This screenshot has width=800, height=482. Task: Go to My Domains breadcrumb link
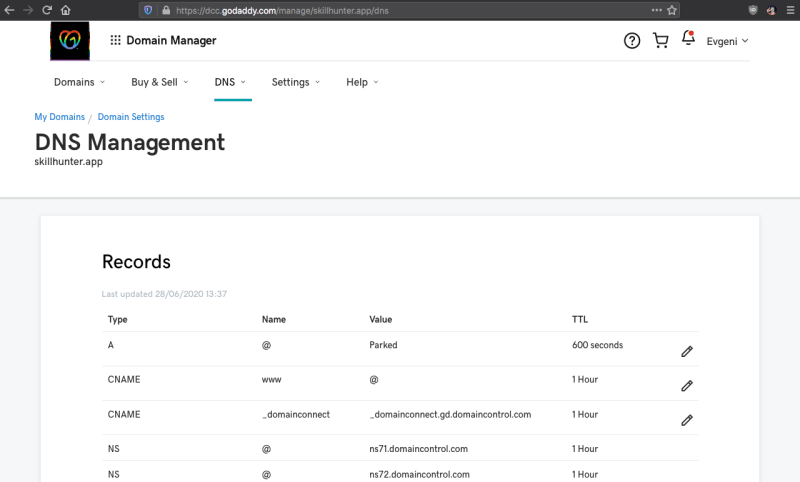pyautogui.click(x=60, y=117)
